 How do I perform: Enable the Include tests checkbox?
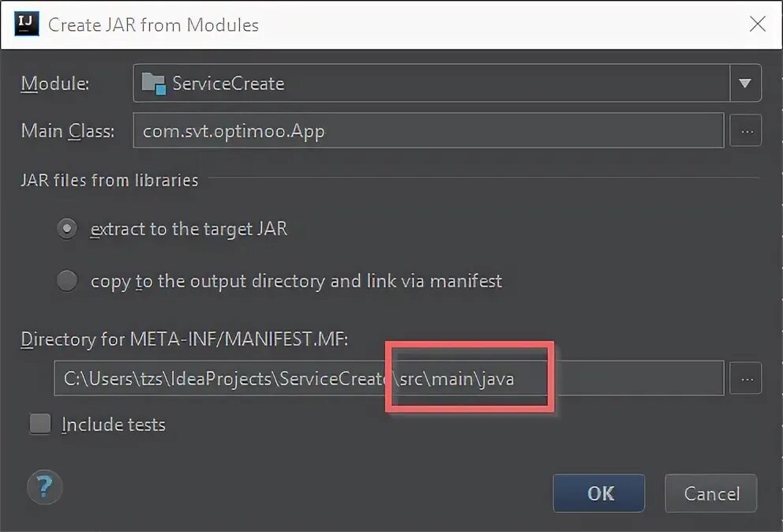coord(40,424)
